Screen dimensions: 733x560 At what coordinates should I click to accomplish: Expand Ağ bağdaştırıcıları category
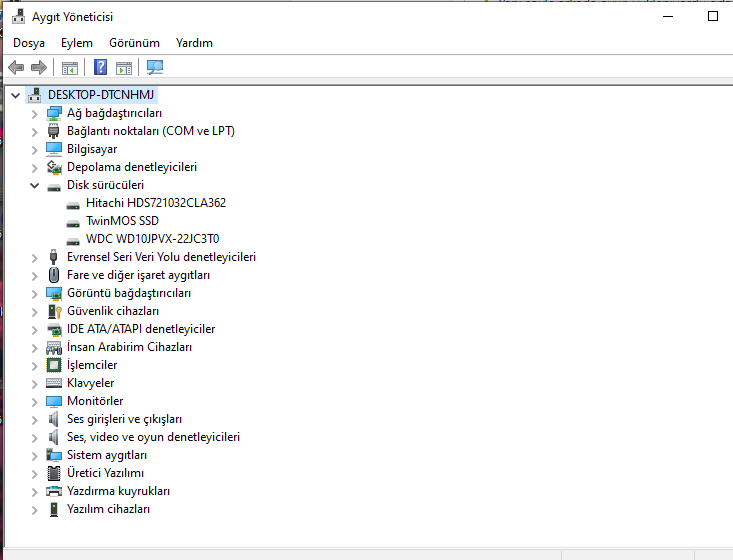point(35,114)
